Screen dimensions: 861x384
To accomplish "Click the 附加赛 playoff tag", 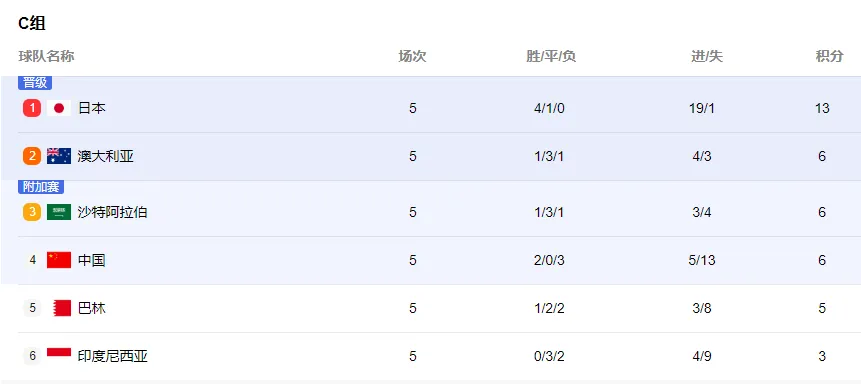I will coord(41,187).
